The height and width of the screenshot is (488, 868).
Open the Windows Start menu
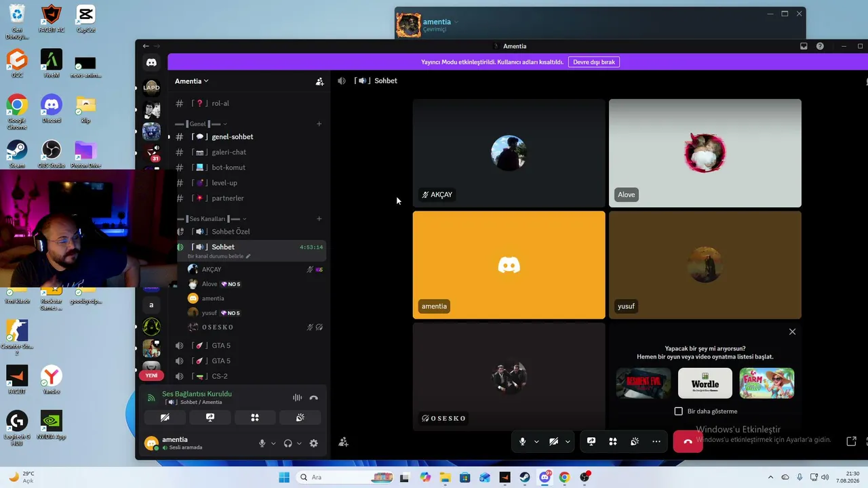(x=284, y=477)
